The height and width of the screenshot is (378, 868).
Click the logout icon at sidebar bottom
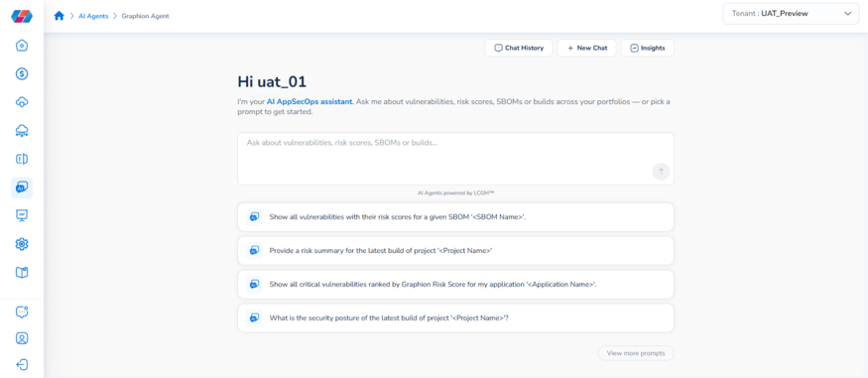tap(22, 365)
